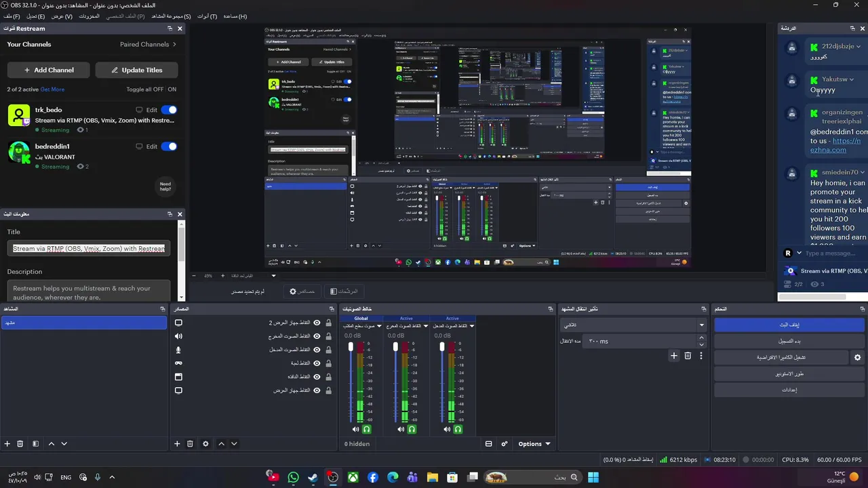Open Global desktop audio channel dropdown arrow
Viewport: 868px width, 488px height.
coord(380,326)
